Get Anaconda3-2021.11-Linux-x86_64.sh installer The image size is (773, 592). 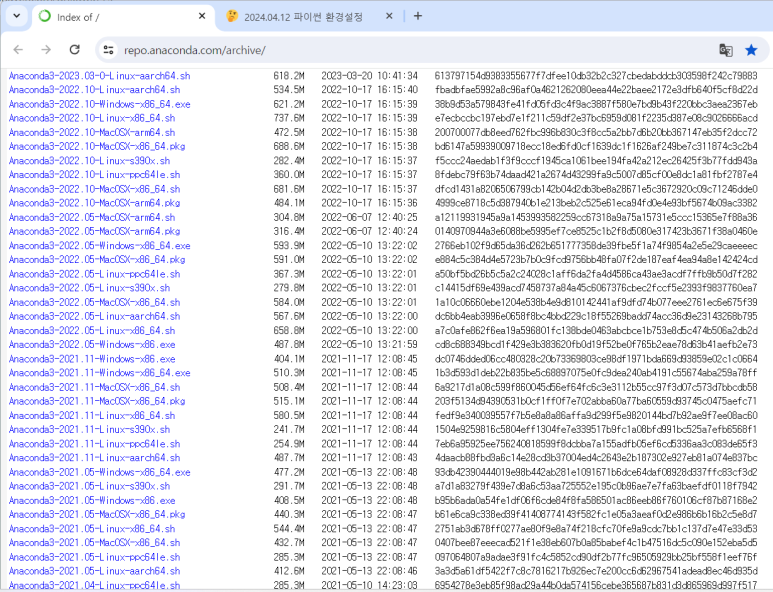pyautogui.click(x=92, y=416)
